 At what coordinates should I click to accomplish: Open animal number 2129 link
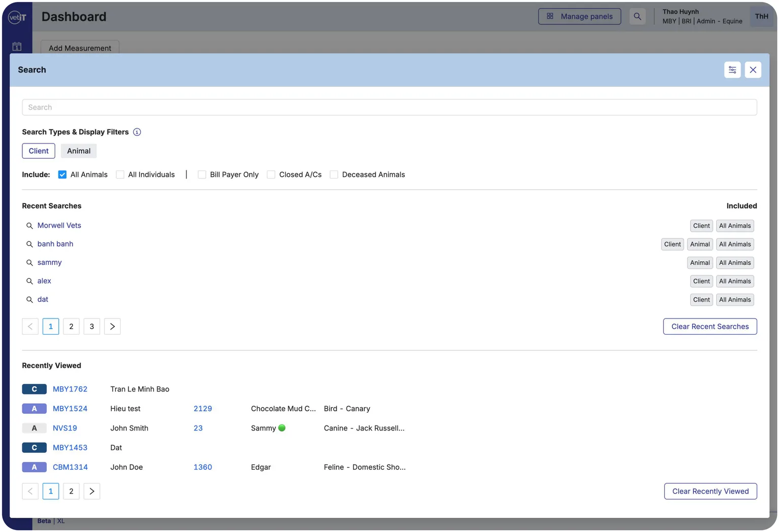203,409
